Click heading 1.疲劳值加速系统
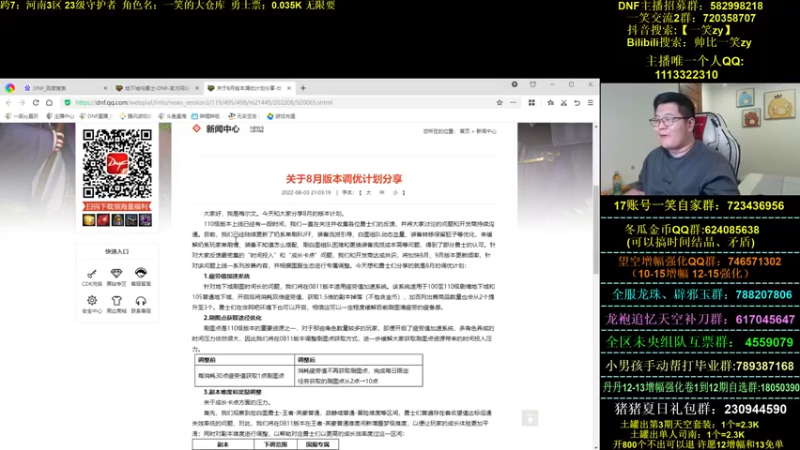Viewport: 800px width, 450px height. point(227,276)
